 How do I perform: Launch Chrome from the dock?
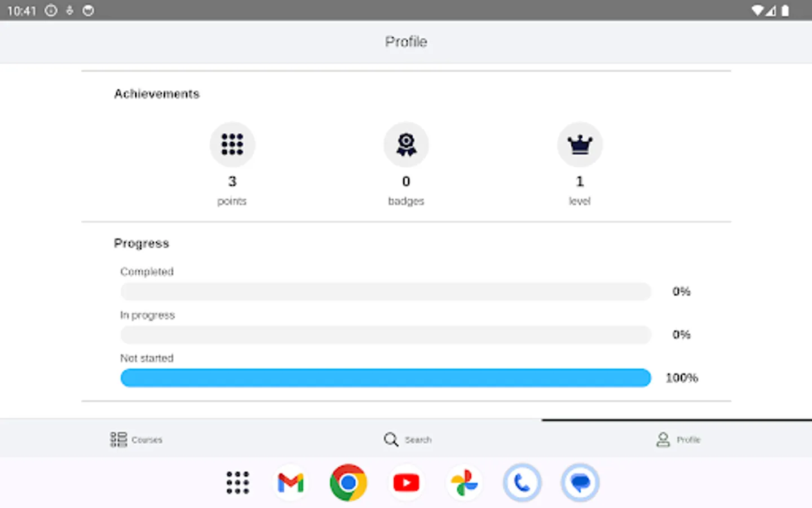[348, 483]
